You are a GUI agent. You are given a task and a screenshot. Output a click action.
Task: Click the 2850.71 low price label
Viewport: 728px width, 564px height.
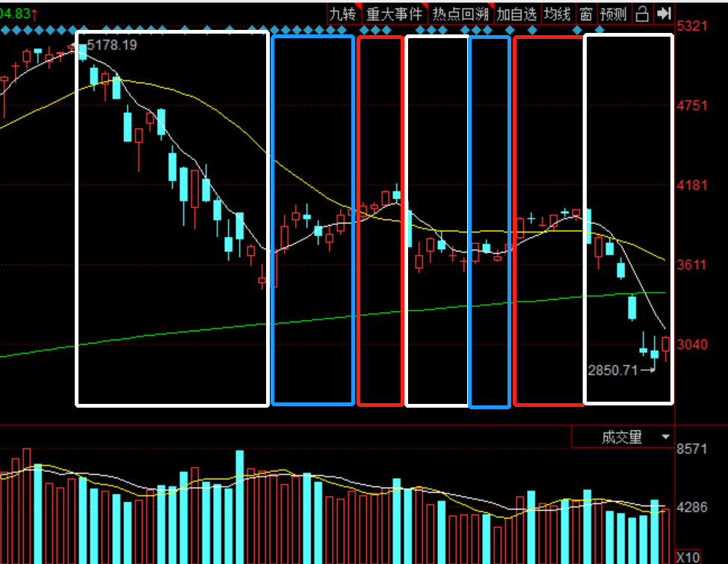coord(613,370)
